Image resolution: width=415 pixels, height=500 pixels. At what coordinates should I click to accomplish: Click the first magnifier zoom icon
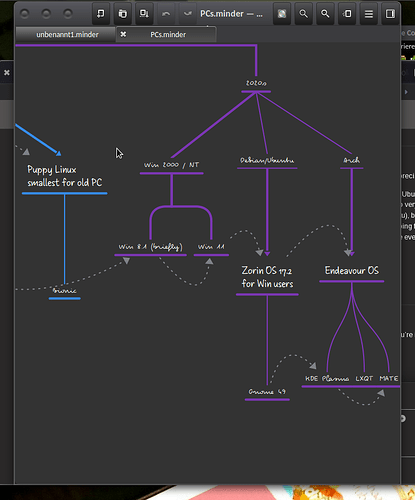[303, 14]
